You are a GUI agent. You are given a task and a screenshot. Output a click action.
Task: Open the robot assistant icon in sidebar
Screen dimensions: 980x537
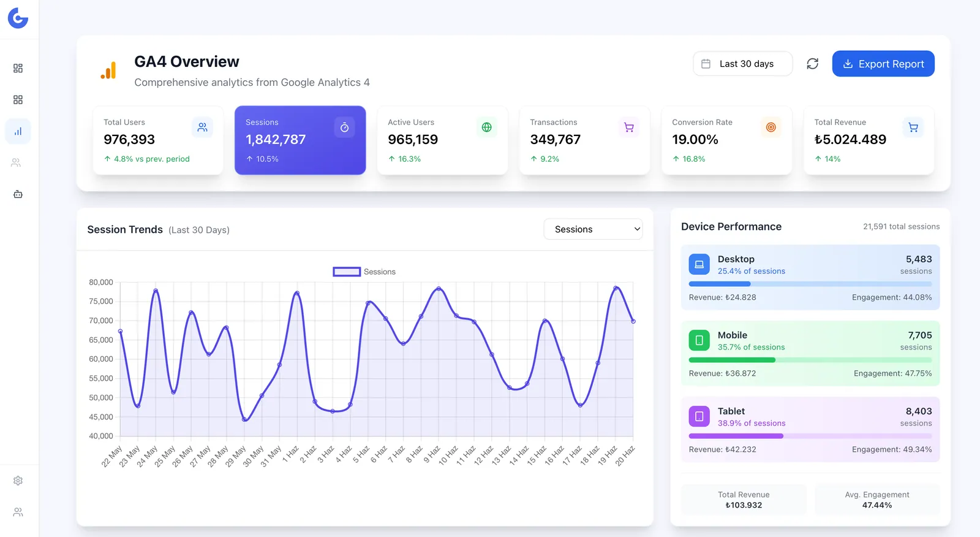tap(18, 194)
